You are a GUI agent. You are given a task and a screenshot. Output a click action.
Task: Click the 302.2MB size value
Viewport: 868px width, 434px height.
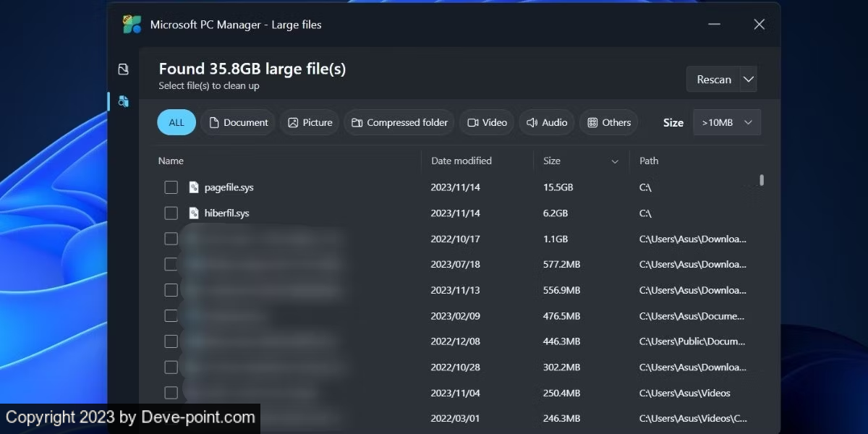(561, 367)
